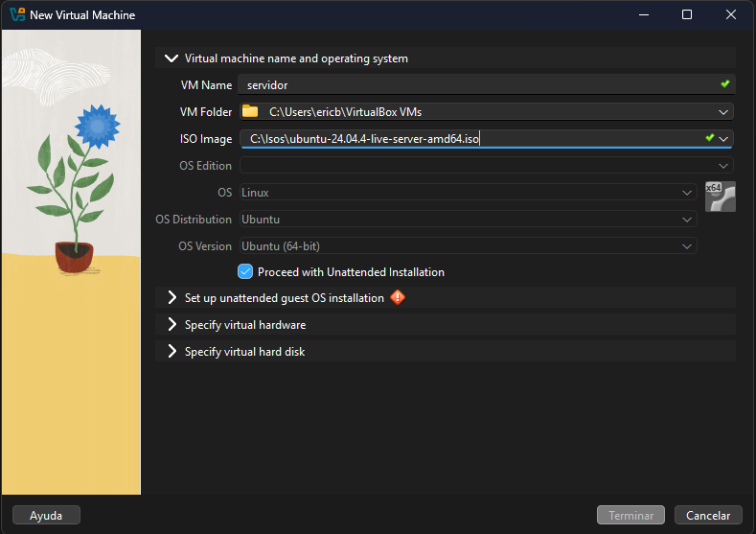
Task: Click the VM Name label
Action: point(206,85)
